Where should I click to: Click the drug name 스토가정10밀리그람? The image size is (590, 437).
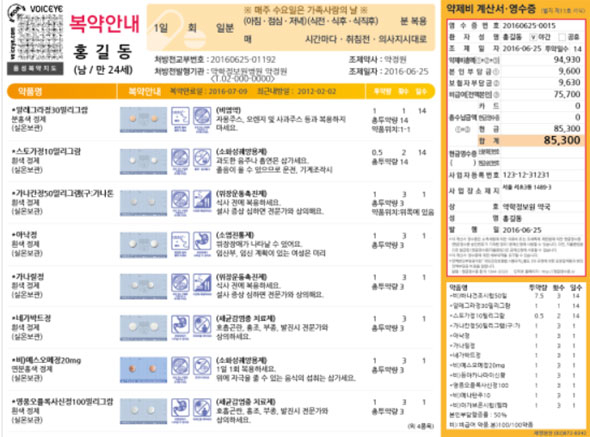[x=47, y=151]
